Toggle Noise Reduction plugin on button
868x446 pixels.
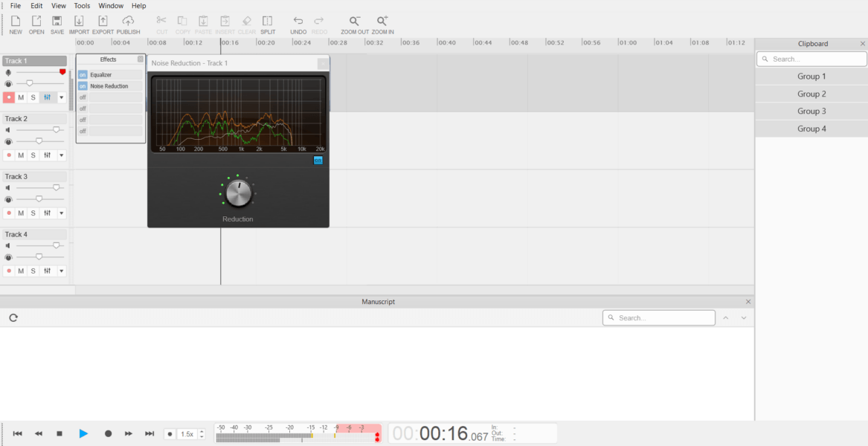(318, 160)
